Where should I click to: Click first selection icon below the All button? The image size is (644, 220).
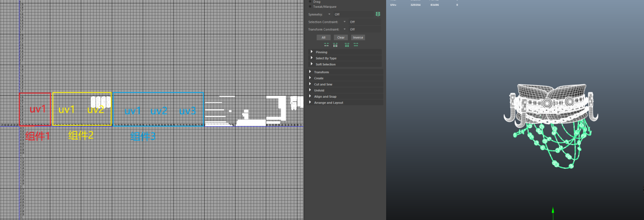point(326,44)
